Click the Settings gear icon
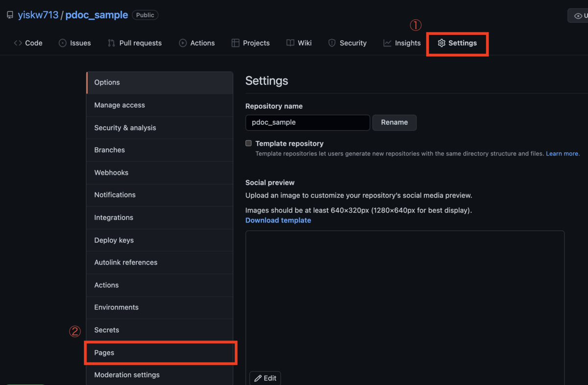The image size is (588, 385). pos(442,43)
